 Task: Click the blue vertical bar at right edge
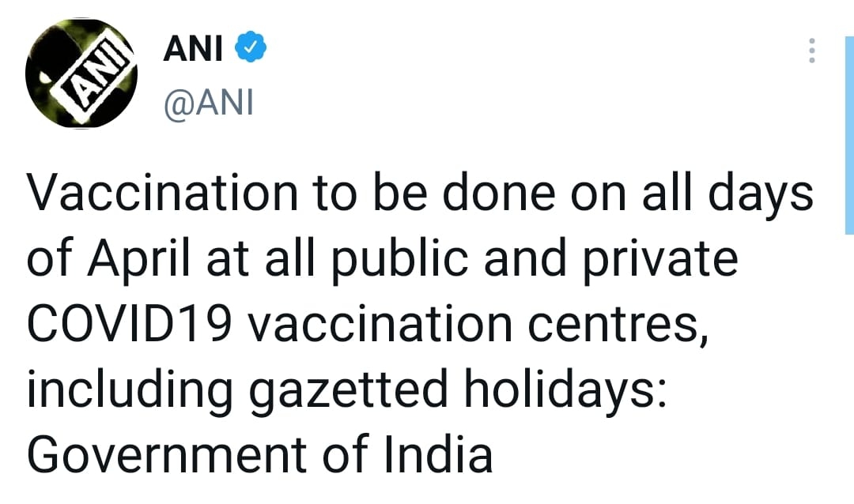(x=849, y=135)
